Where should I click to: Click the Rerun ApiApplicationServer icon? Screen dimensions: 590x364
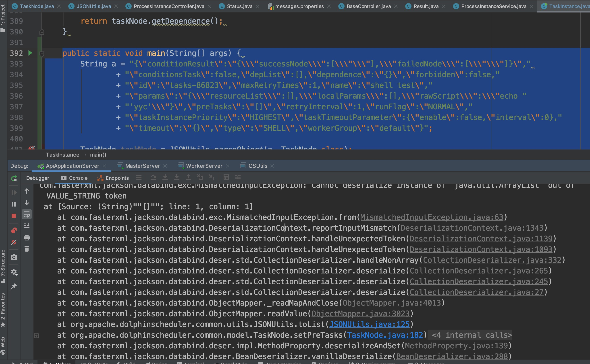pyautogui.click(x=14, y=178)
